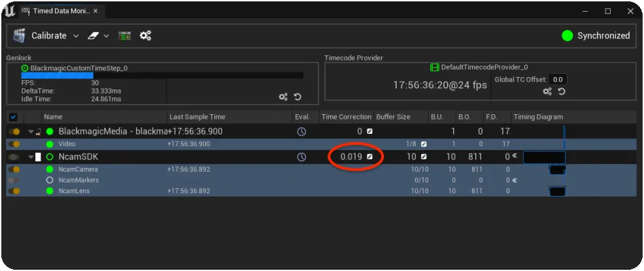The width and height of the screenshot is (644, 271).
Task: Click the NcamCamera timing diagram block
Action: point(557,169)
